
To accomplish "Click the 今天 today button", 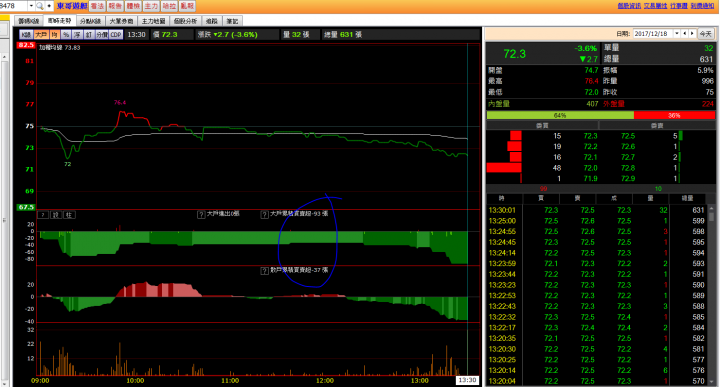I will pos(705,34).
